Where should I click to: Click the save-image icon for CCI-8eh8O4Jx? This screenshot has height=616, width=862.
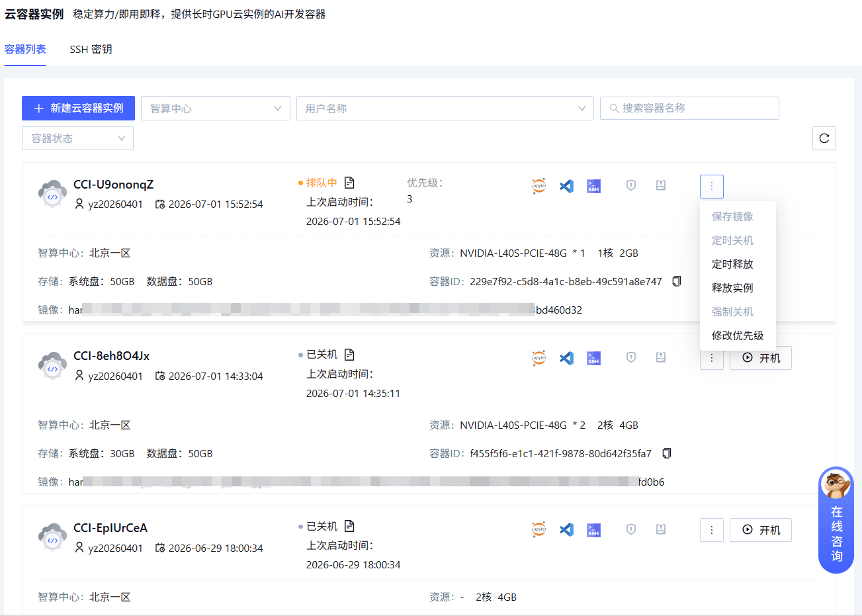[x=660, y=357]
